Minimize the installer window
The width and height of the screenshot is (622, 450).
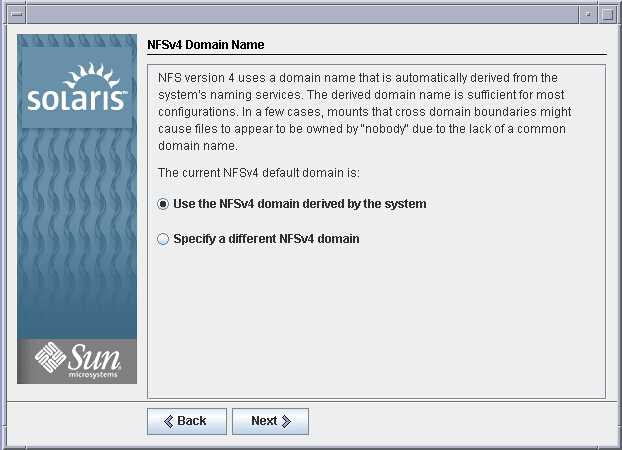tap(588, 14)
